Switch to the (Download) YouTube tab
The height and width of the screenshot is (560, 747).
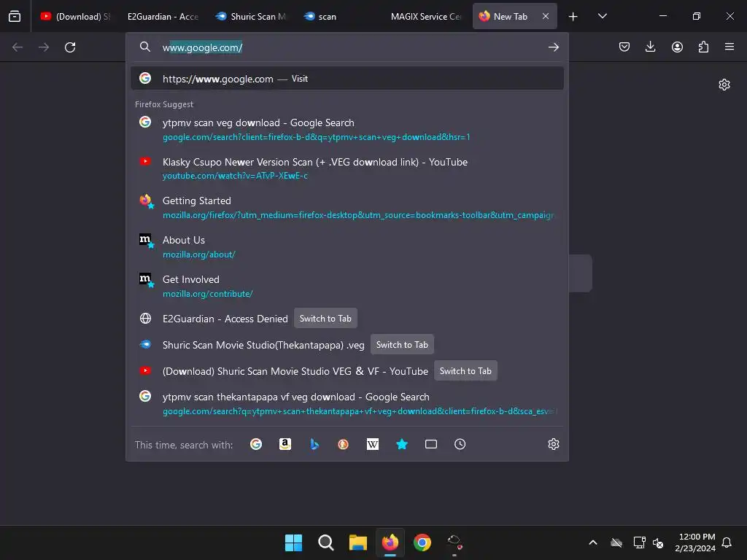pyautogui.click(x=75, y=17)
